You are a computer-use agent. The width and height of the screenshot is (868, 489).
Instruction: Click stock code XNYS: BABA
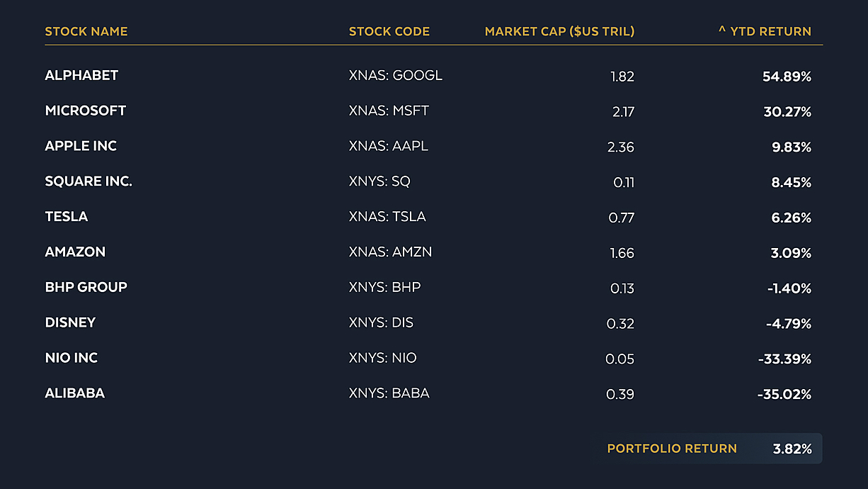[x=389, y=394]
